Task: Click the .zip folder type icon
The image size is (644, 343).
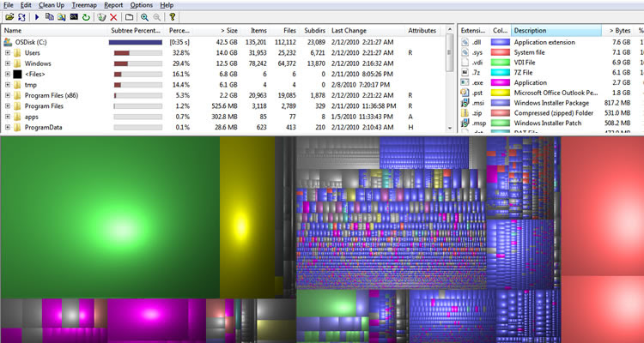Action: [465, 113]
